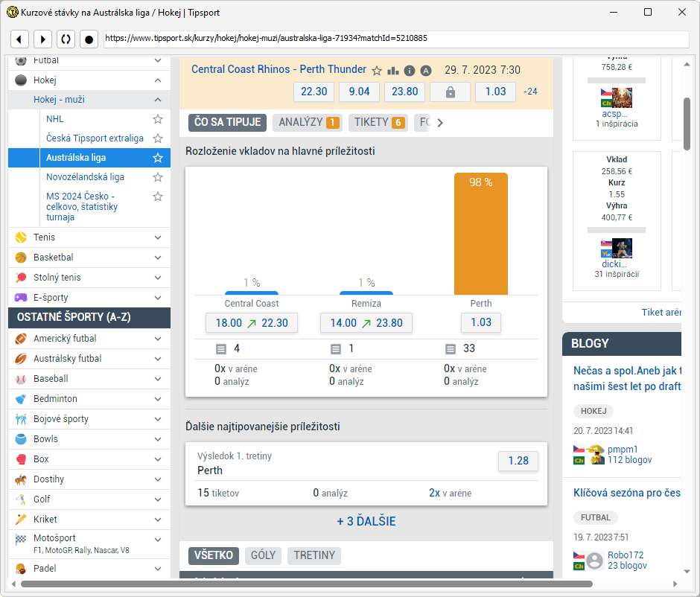Click the Stolný tenis paddle icon
Screen dimensions: 700x597
pos(21,278)
